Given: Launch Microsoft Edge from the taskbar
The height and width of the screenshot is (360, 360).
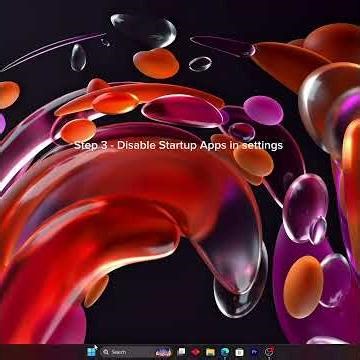Looking at the screenshot, I should click(225, 352).
